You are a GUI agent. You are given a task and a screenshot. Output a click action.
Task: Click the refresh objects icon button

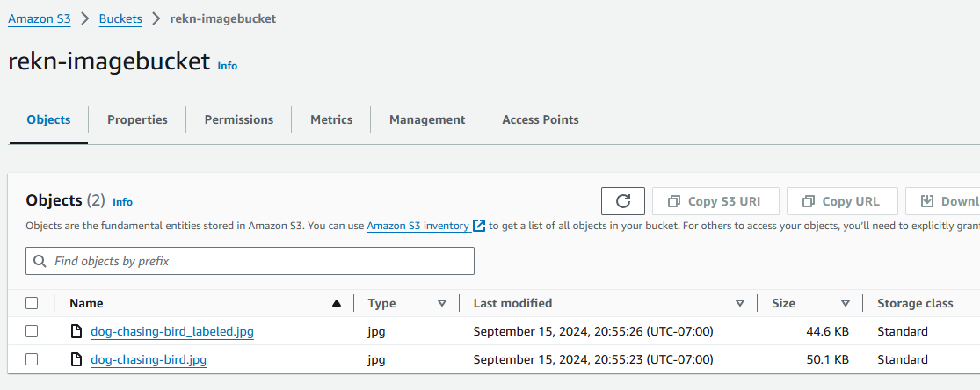623,201
